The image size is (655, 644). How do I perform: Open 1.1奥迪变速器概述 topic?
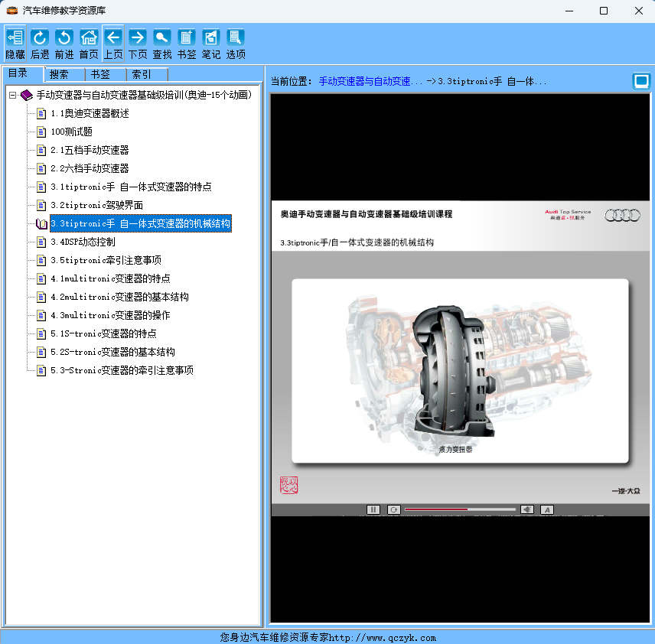click(x=90, y=114)
